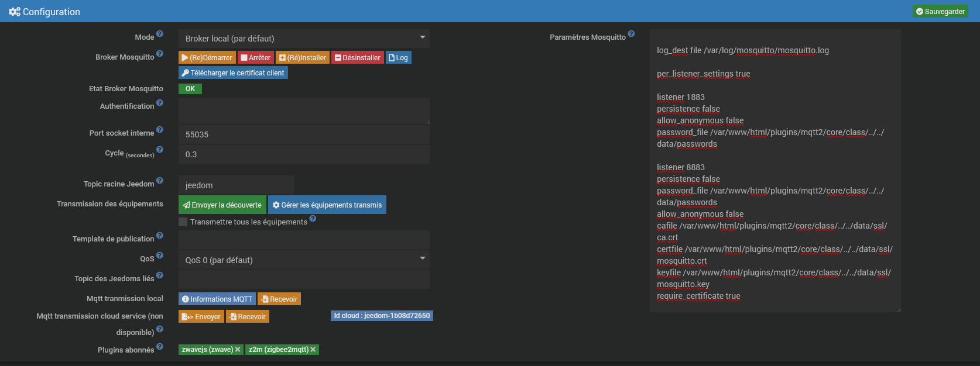The height and width of the screenshot is (366, 980).
Task: Download the client certificate
Action: pyautogui.click(x=233, y=73)
